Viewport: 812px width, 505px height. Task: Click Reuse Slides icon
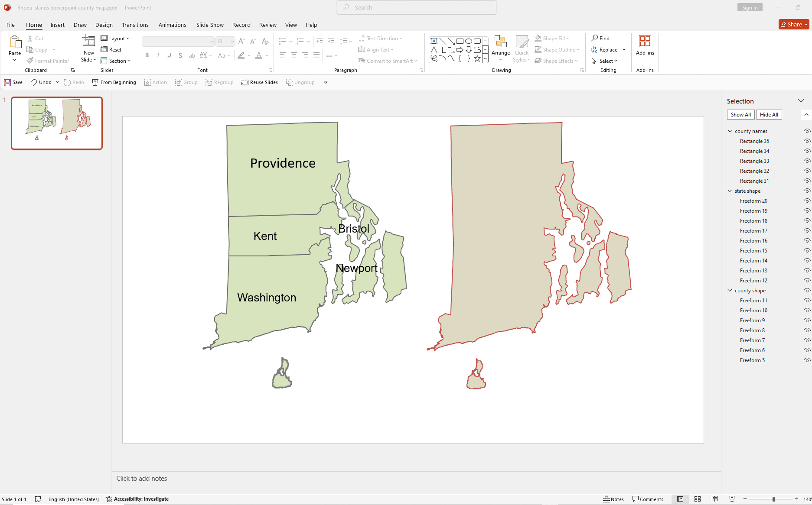245,82
